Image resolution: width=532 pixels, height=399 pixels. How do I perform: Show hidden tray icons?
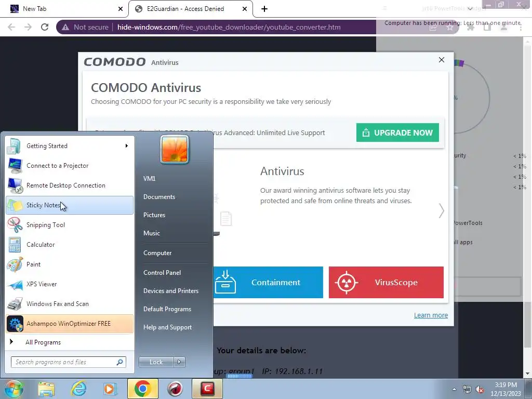[x=454, y=390]
